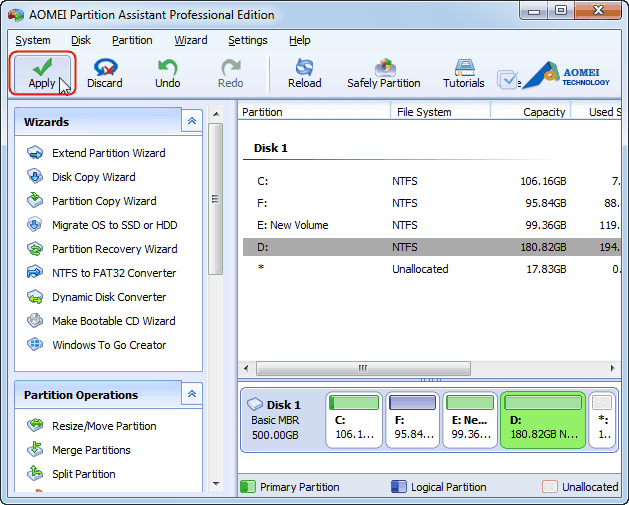Collapse the Partition Operations panel
Viewport: 629px width, 505px height.
click(x=192, y=394)
